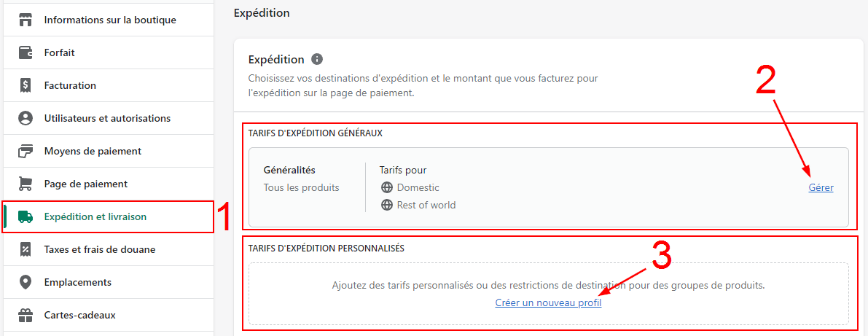Click the payment cards icon for Moyens de paiement
The image size is (868, 336).
click(x=26, y=151)
